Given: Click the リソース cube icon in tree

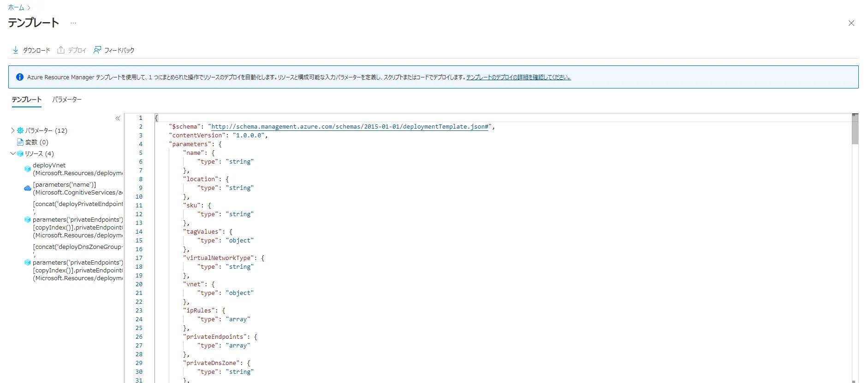Looking at the screenshot, I should [20, 153].
